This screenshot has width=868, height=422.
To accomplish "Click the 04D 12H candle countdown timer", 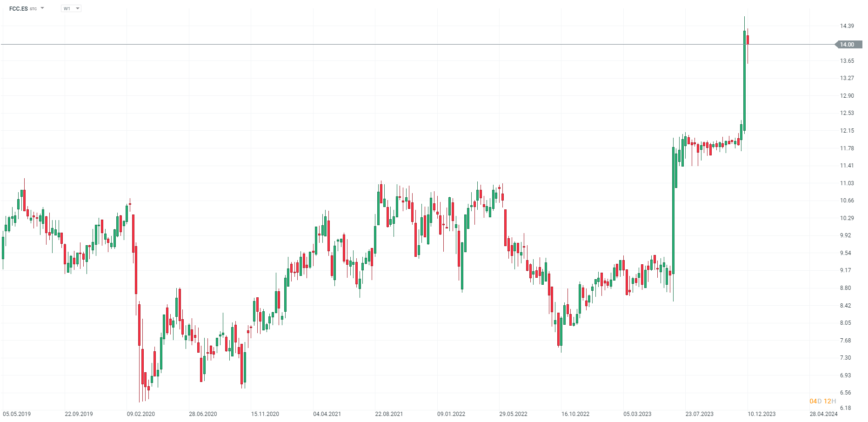I will pyautogui.click(x=822, y=401).
